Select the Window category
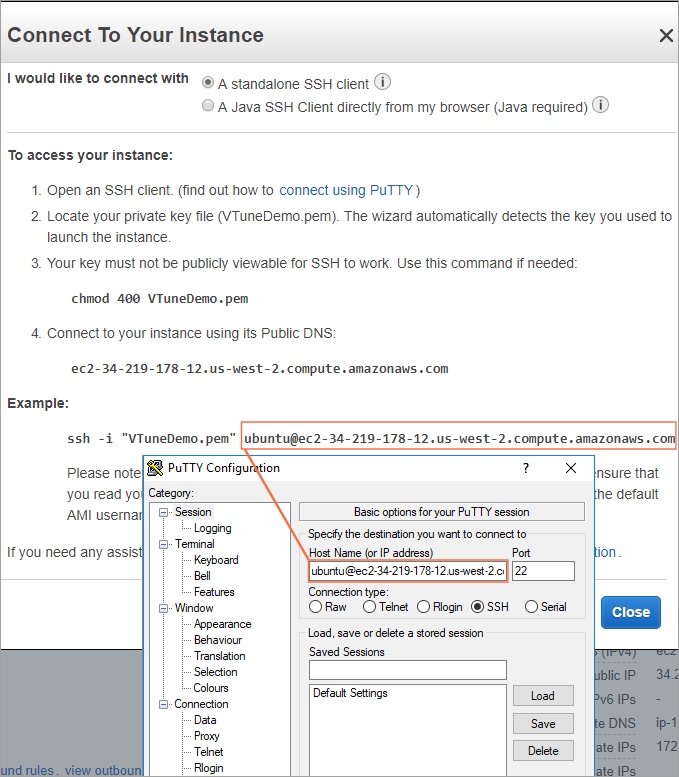 pos(194,608)
